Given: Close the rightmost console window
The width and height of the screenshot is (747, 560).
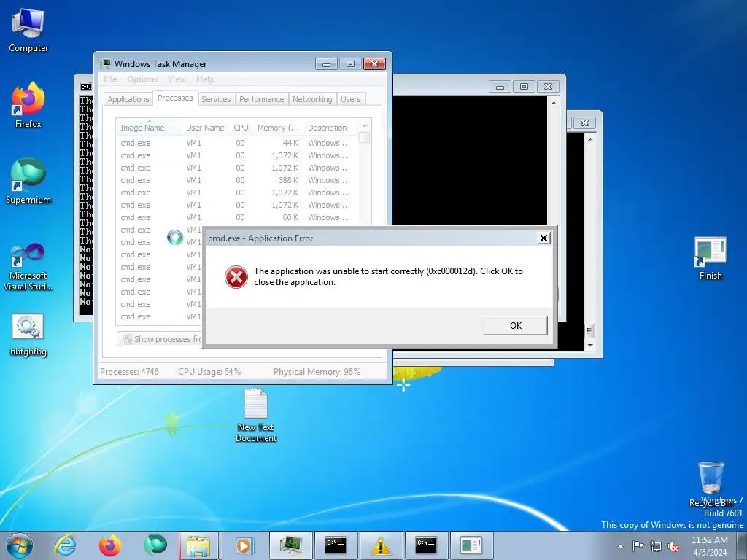Looking at the screenshot, I should [x=584, y=122].
